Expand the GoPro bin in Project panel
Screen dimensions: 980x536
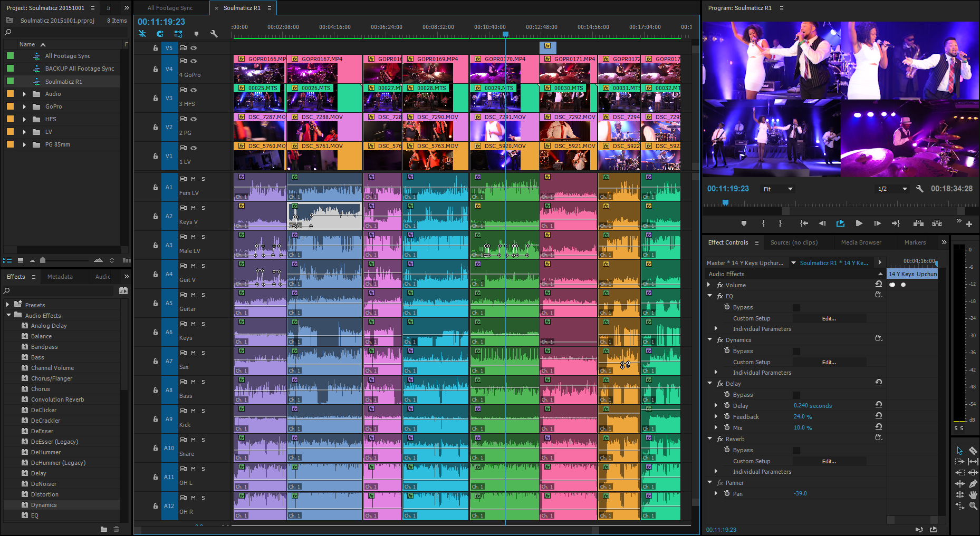[x=24, y=106]
